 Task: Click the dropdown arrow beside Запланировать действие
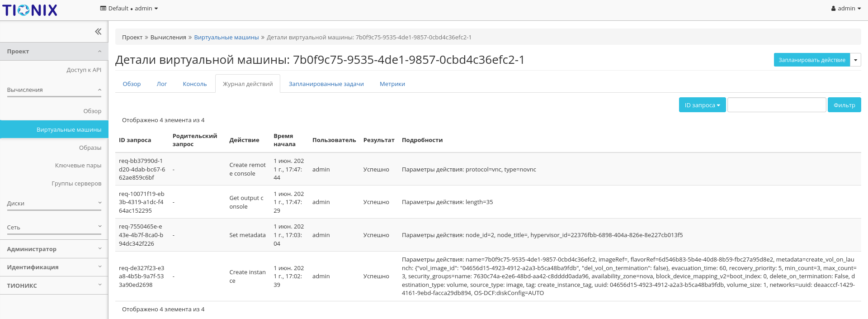[x=855, y=60]
